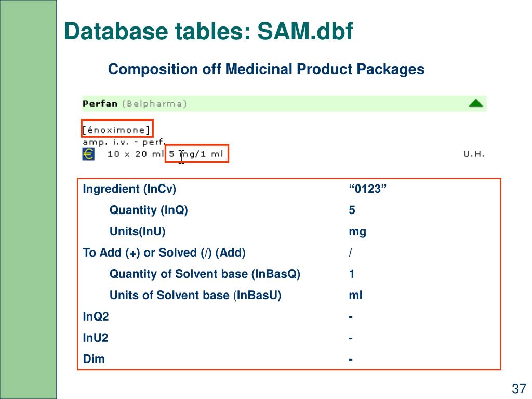Click the U.H. label
532x399 pixels.
[473, 154]
